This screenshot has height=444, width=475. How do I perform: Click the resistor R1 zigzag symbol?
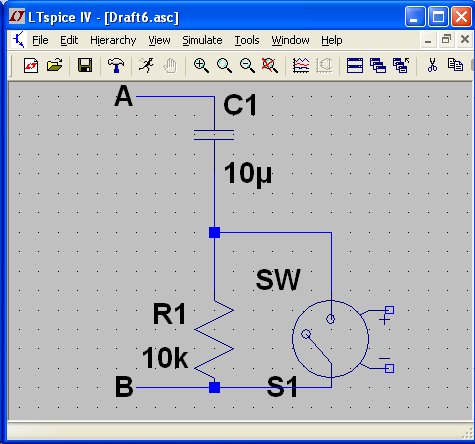[x=214, y=339]
